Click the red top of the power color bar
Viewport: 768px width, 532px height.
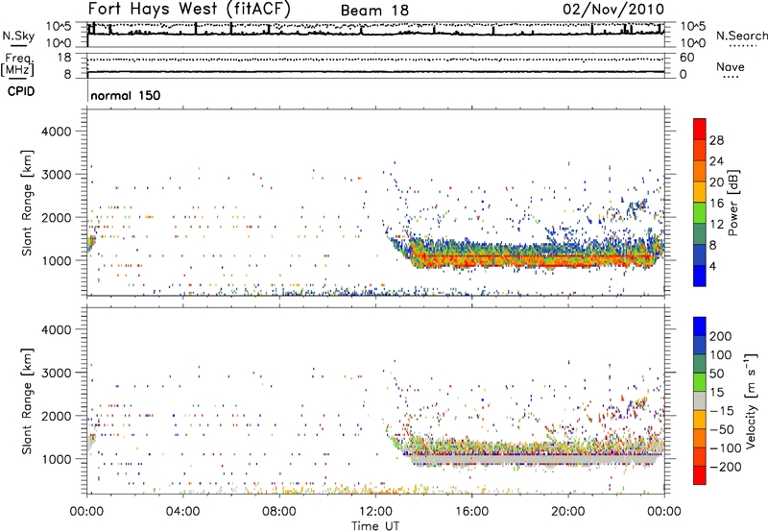click(700, 129)
